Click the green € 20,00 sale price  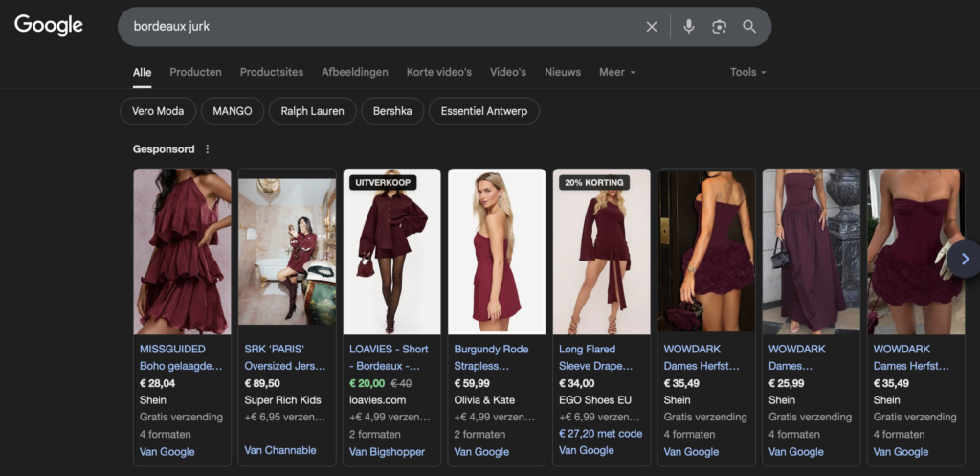coord(367,383)
